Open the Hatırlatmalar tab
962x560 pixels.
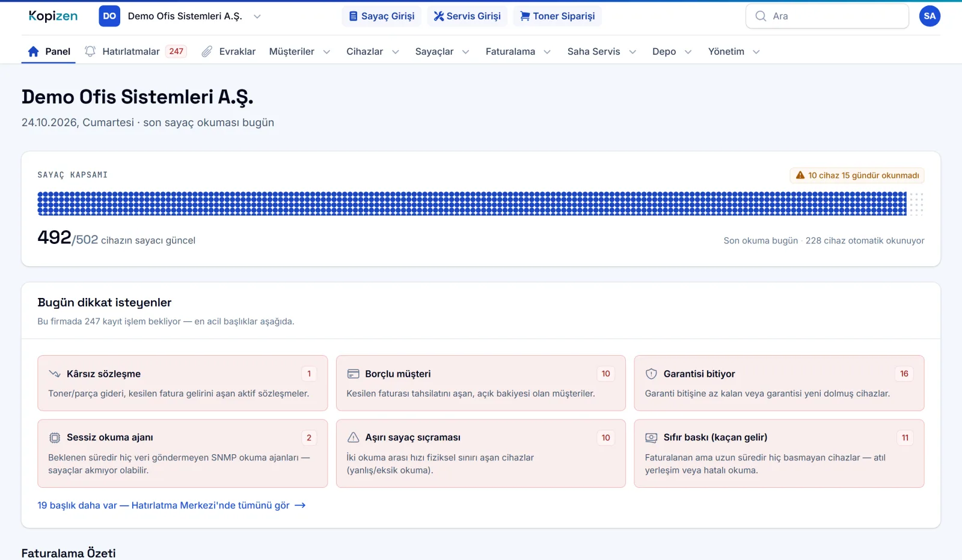(136, 52)
